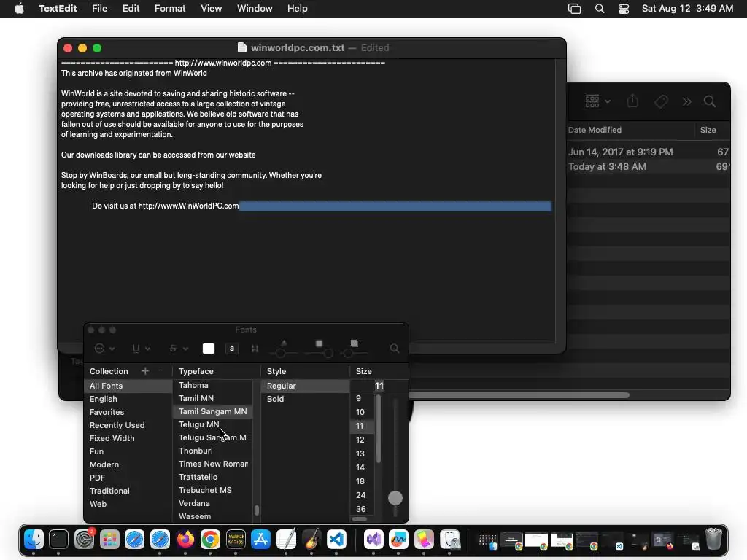Choose the Verdana typeface

213,503
